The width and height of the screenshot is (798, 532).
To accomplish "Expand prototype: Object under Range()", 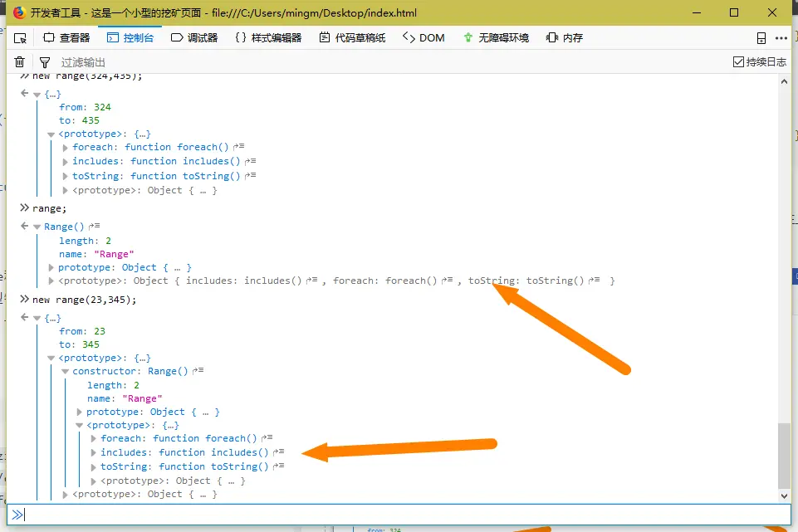I will 51,267.
